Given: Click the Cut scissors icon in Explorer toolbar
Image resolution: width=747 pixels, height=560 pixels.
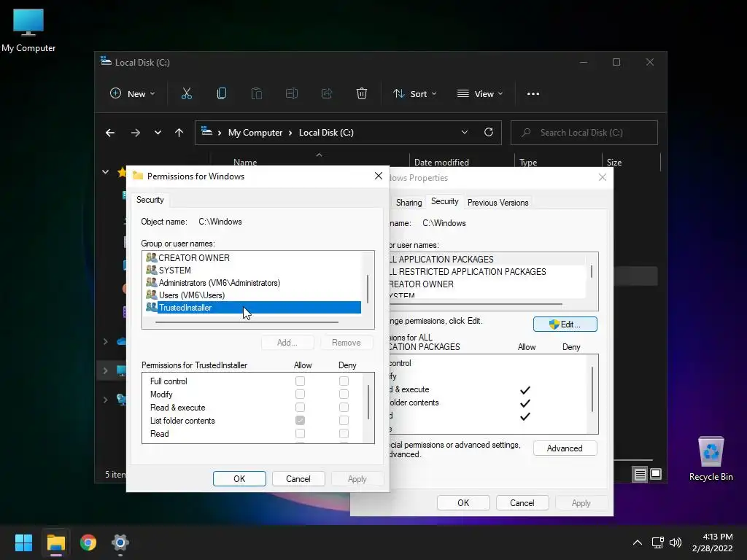Looking at the screenshot, I should click(x=186, y=94).
